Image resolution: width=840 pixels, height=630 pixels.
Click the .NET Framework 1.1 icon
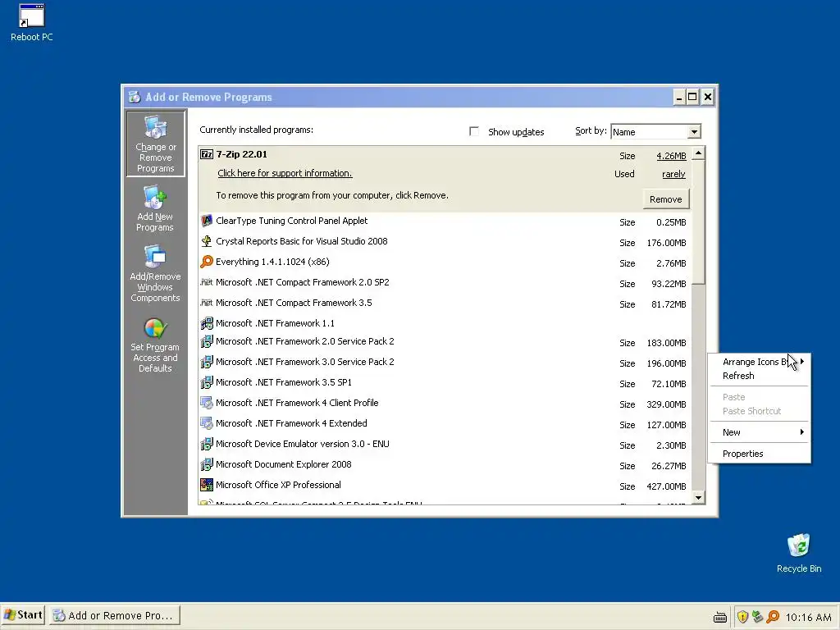pyautogui.click(x=206, y=323)
